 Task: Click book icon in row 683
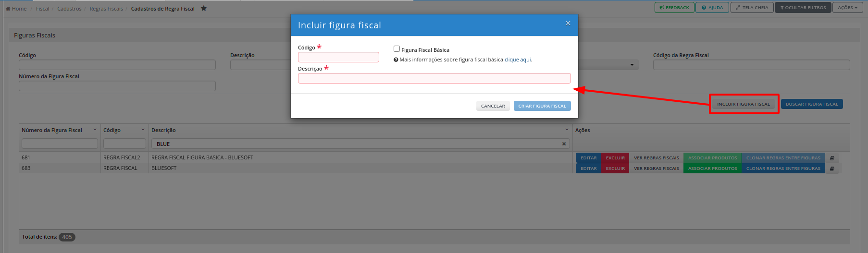[832, 169]
